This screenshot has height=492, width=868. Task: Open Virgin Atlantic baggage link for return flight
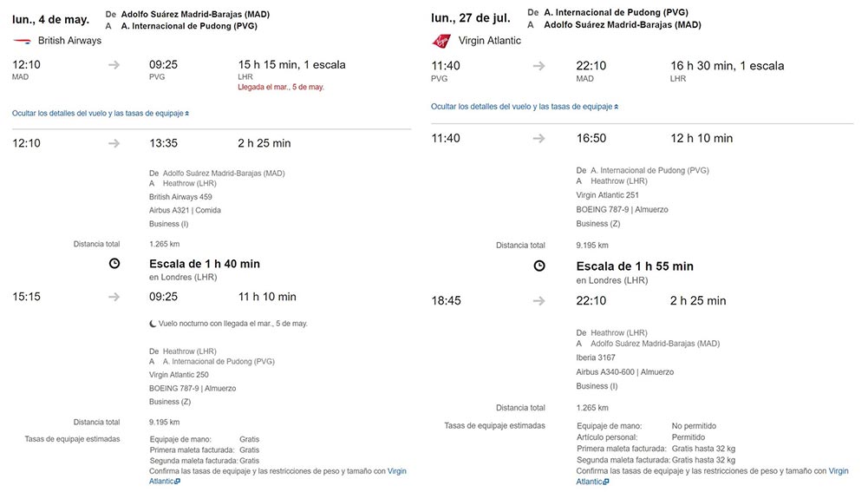point(839,471)
